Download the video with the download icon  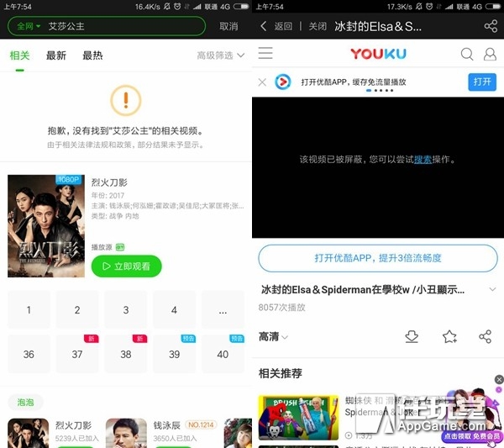point(412,337)
